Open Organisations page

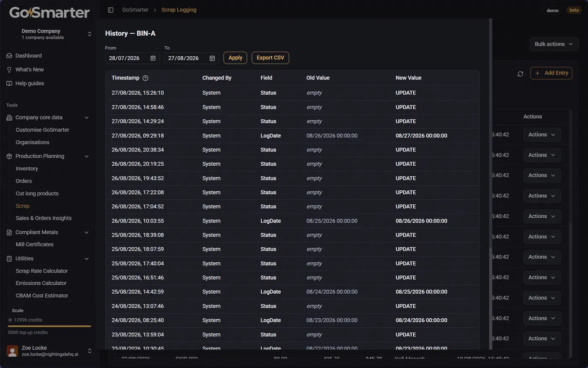32,142
